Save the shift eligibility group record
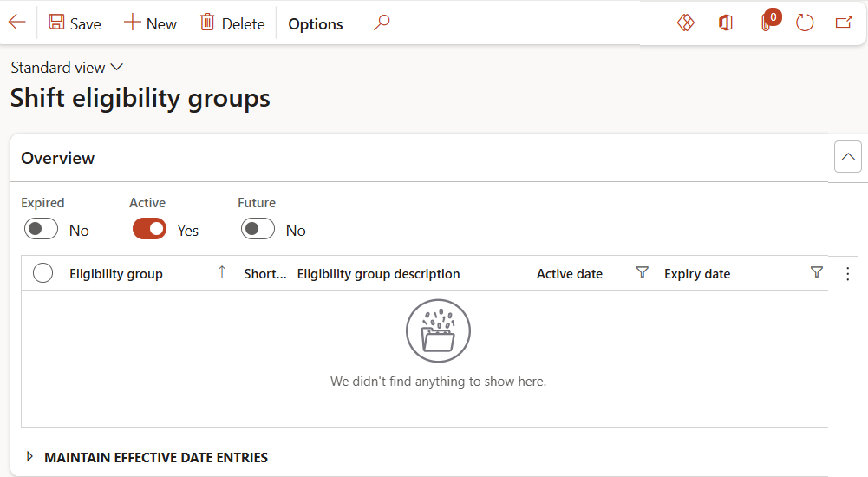This screenshot has width=868, height=477. pyautogui.click(x=75, y=23)
